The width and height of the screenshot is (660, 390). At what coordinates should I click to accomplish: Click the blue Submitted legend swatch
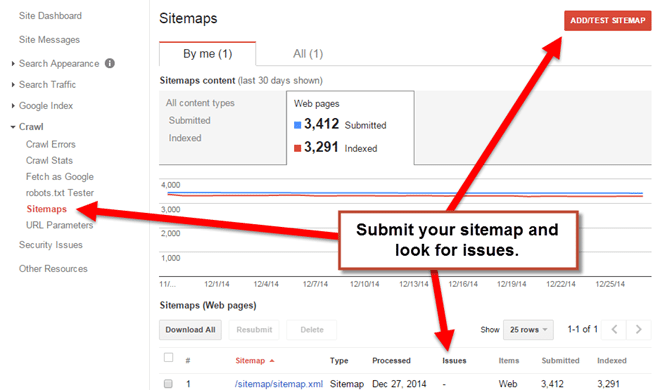click(x=297, y=125)
